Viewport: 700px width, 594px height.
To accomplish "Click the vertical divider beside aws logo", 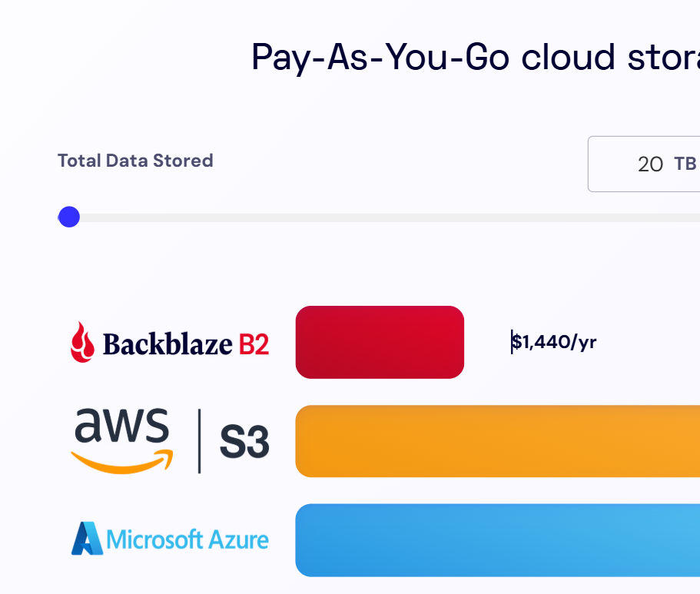I will (x=199, y=441).
